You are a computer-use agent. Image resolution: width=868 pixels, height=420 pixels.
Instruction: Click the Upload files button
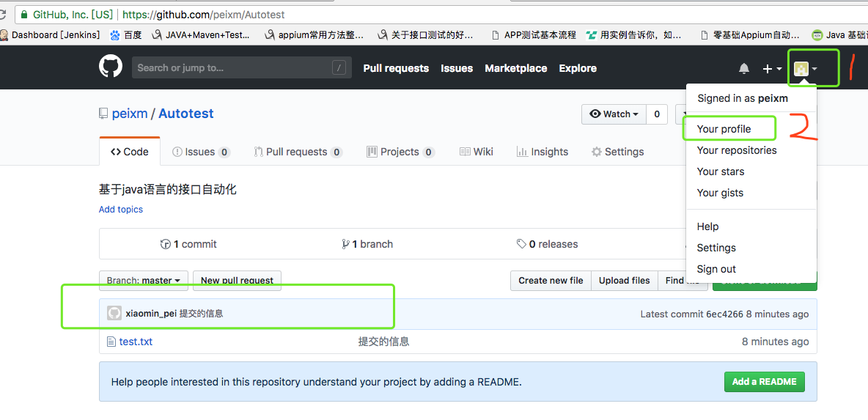(625, 281)
